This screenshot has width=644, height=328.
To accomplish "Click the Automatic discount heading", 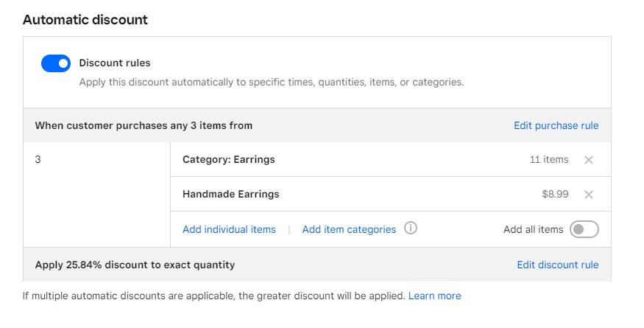I will pyautogui.click(x=85, y=20).
